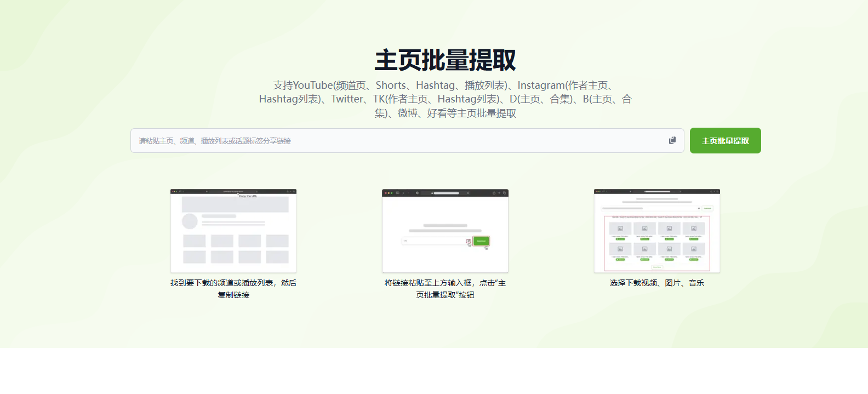Open the second step paste-link illustration

point(445,231)
